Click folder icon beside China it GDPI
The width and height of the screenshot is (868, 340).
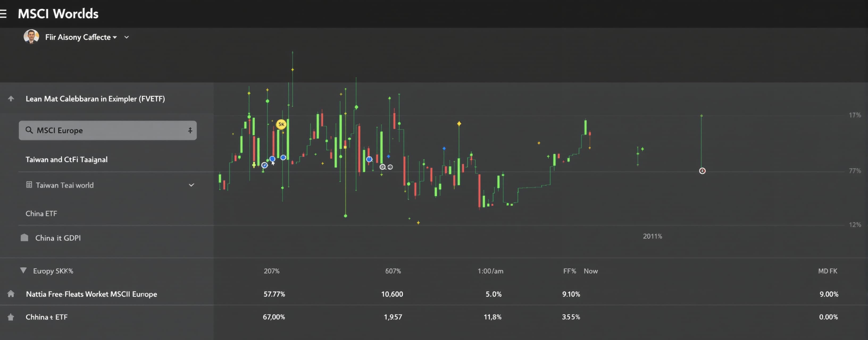coord(24,238)
